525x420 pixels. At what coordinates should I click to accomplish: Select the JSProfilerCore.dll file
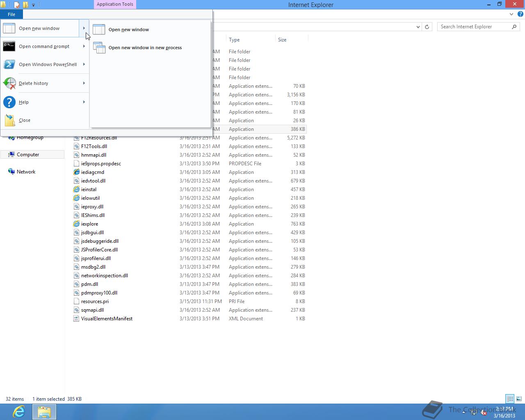click(x=99, y=250)
